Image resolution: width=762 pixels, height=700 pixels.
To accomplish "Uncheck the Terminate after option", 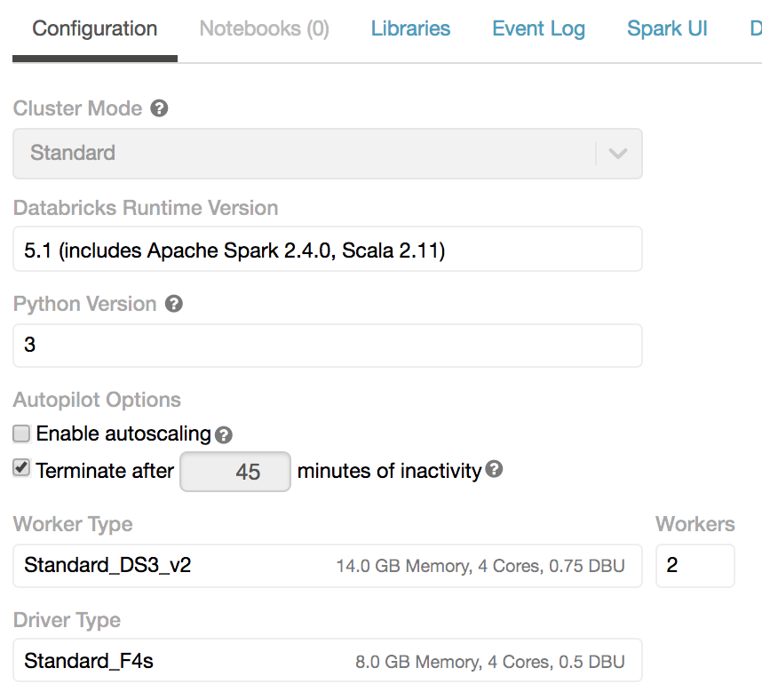I will tap(20, 467).
